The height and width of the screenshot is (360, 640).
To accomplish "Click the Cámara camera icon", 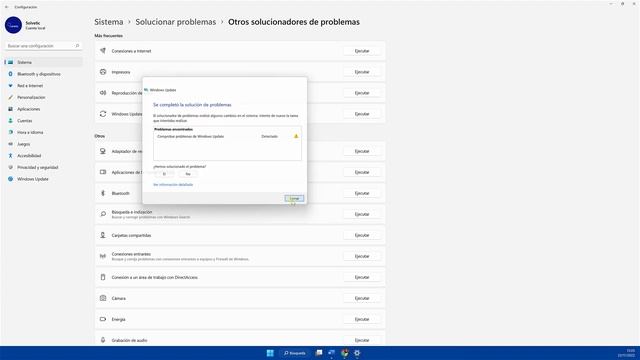I will [x=103, y=298].
